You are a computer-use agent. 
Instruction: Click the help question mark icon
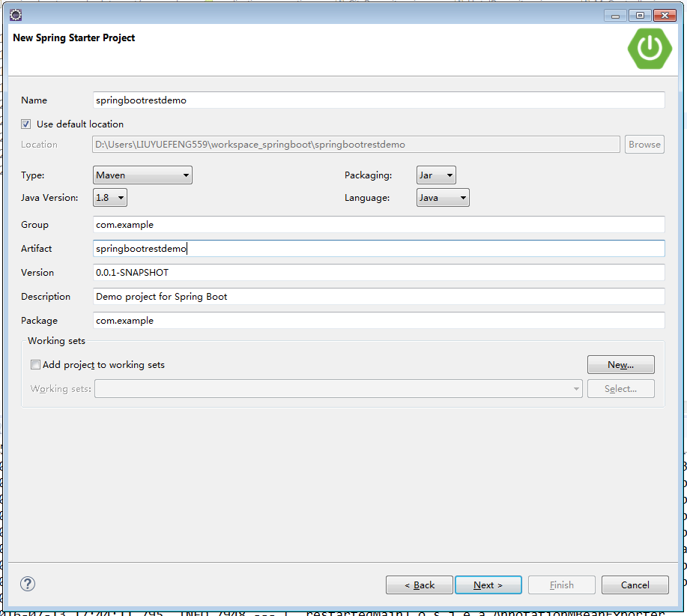click(x=28, y=584)
